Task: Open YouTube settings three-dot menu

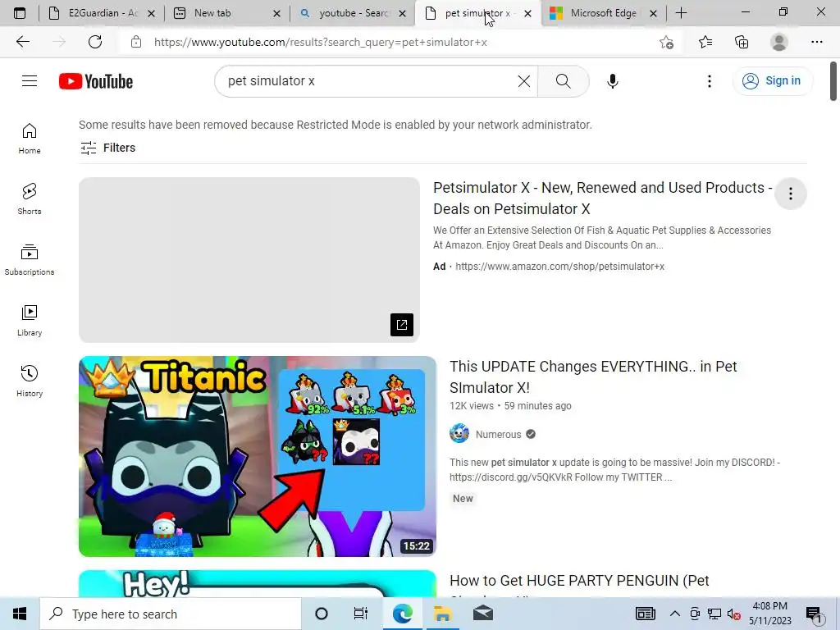Action: click(x=710, y=81)
